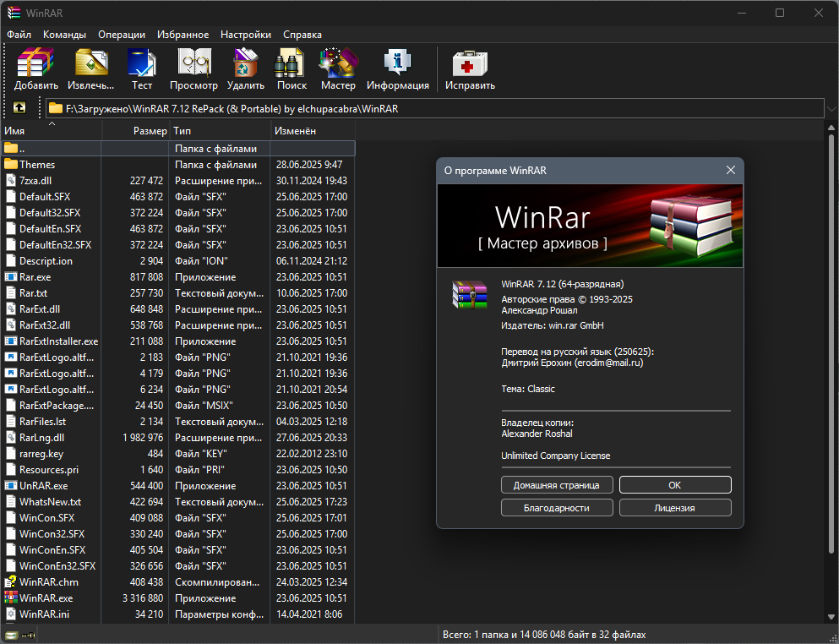The height and width of the screenshot is (644, 839).
Task: Click the Исправить (Repair) first-aid icon
Action: click(x=470, y=68)
